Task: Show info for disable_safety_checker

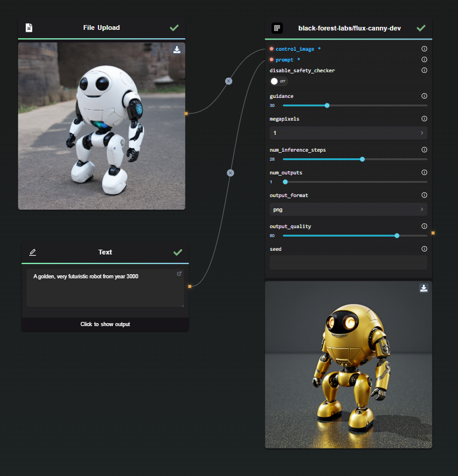Action: [425, 70]
